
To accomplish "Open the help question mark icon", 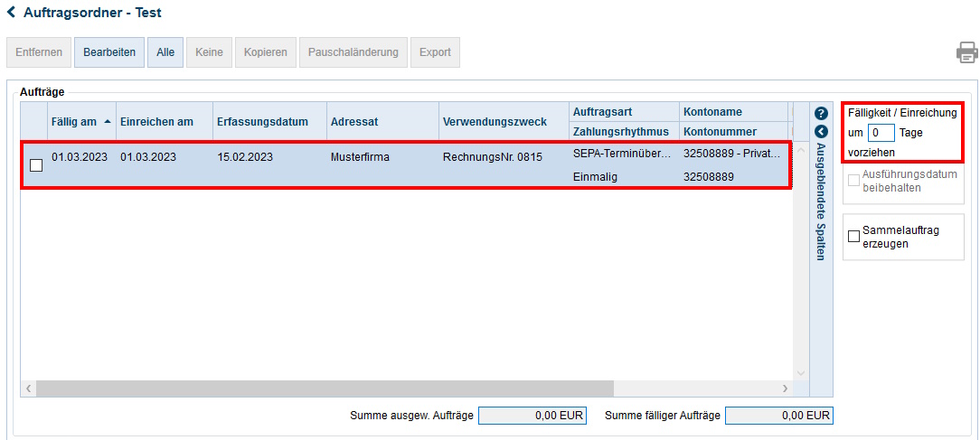I will pyautogui.click(x=821, y=113).
